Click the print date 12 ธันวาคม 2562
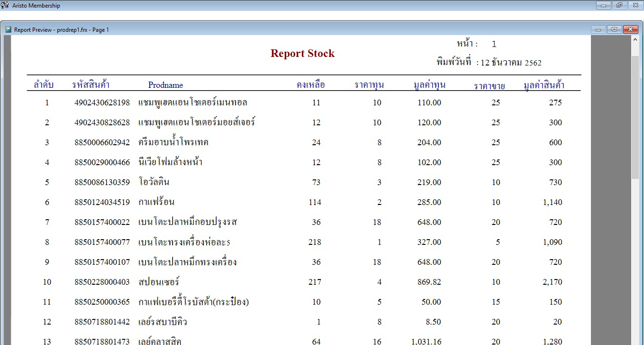Screen dimensions: 644x345 (x=511, y=63)
